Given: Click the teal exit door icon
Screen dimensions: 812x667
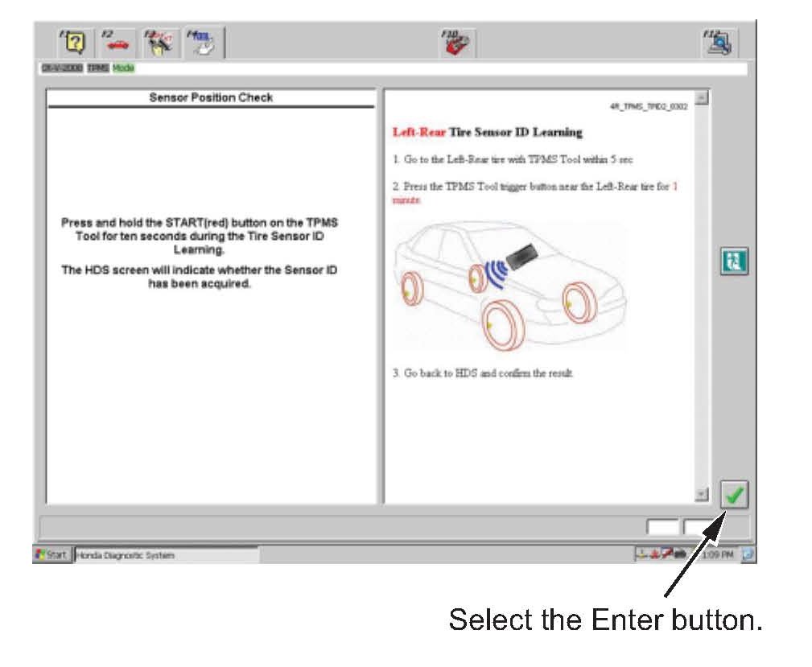Looking at the screenshot, I should [x=734, y=262].
